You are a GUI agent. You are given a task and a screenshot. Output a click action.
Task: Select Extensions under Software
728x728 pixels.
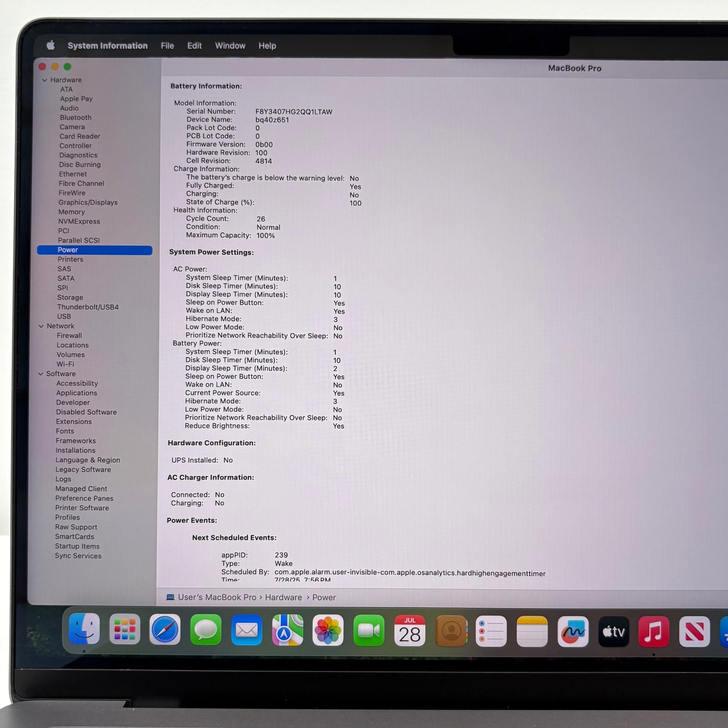coord(74,422)
